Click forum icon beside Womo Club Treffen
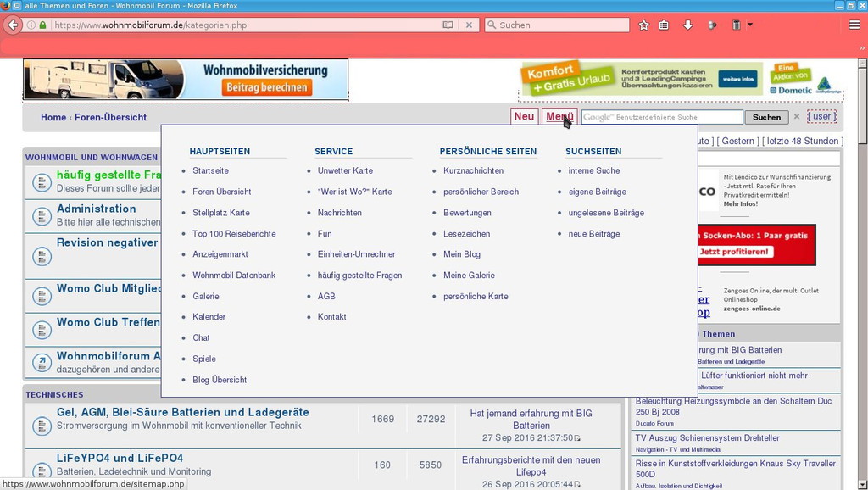This screenshot has height=490, width=868. pos(42,330)
